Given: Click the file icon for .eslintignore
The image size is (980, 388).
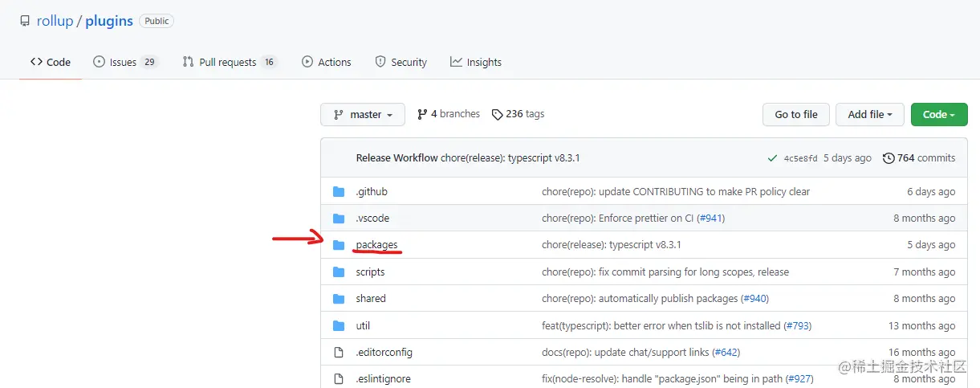Looking at the screenshot, I should click(x=339, y=379).
